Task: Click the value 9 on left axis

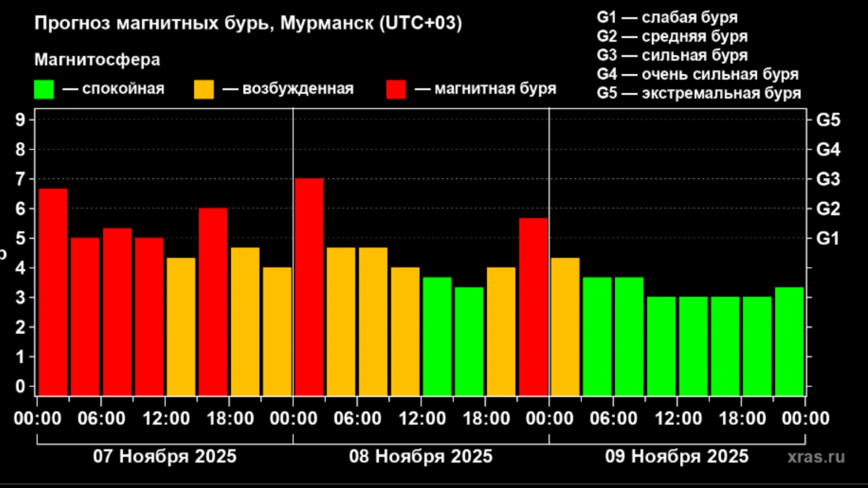Action: pos(20,120)
